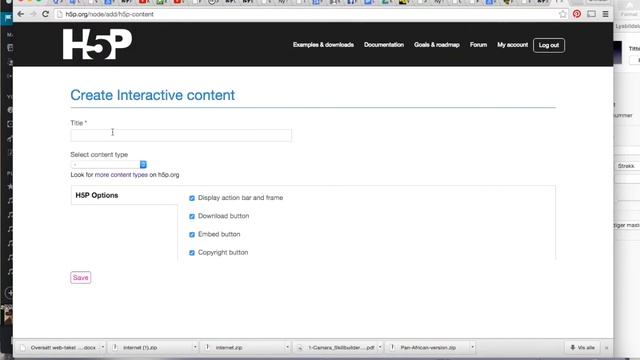
Task: Open the 1-Camera_Skillbuilder pdf download
Action: [x=341, y=348]
